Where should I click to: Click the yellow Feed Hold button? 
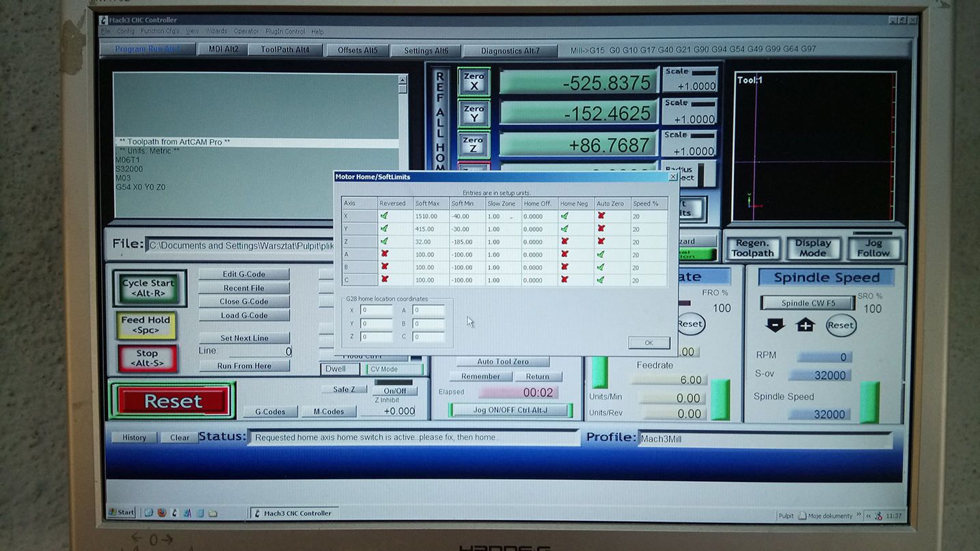click(x=146, y=325)
